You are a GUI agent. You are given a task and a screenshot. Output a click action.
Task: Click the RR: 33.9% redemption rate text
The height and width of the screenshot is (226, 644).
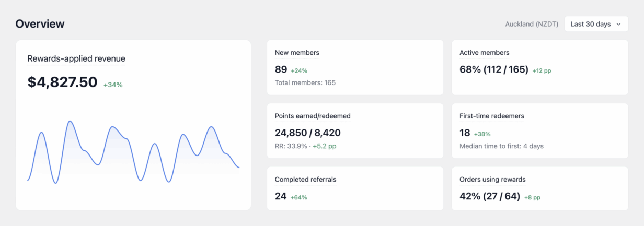[291, 146]
